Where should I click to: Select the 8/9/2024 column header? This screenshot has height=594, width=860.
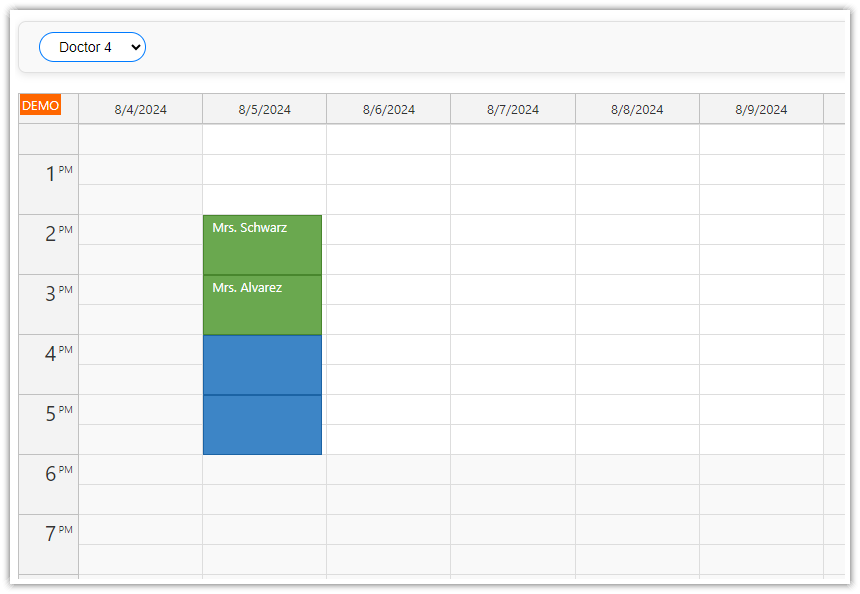tap(760, 109)
